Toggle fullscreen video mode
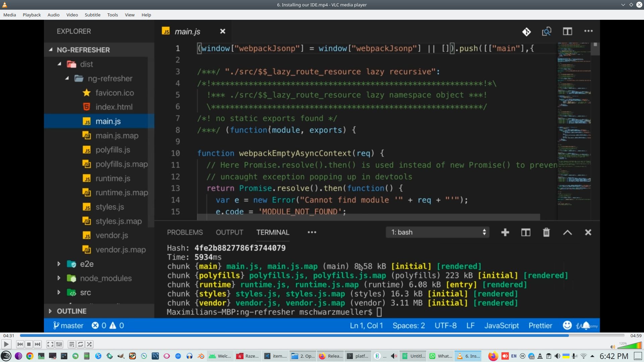 point(50,344)
